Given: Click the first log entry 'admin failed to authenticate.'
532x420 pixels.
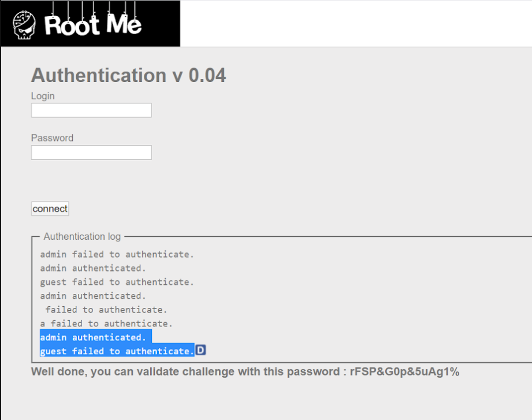Looking at the screenshot, I should [x=117, y=254].
